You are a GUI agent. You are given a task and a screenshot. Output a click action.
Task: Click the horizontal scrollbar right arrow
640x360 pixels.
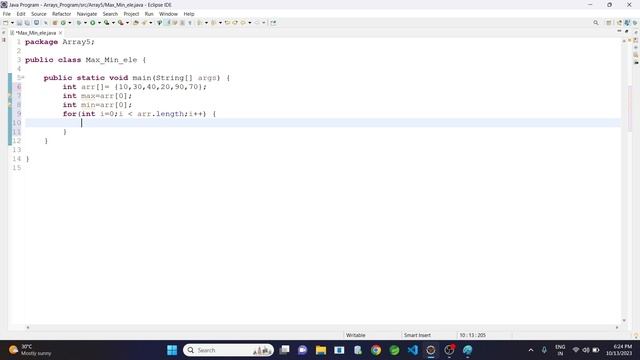617,327
